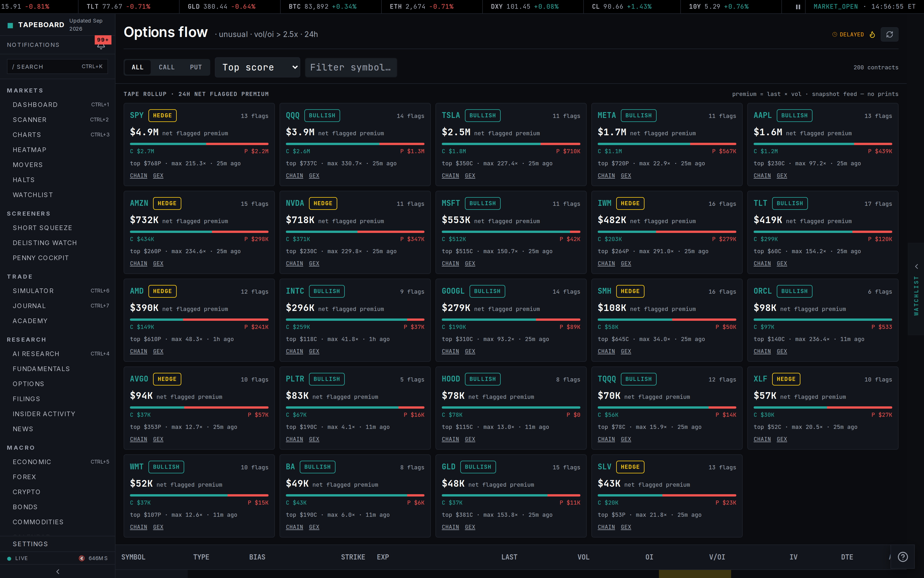The image size is (924, 578).
Task: Open SIMULATOR under Trade
Action: pos(58,291)
